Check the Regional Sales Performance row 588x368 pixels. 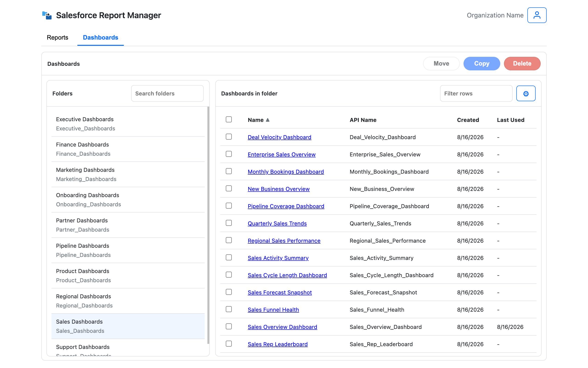click(x=229, y=241)
